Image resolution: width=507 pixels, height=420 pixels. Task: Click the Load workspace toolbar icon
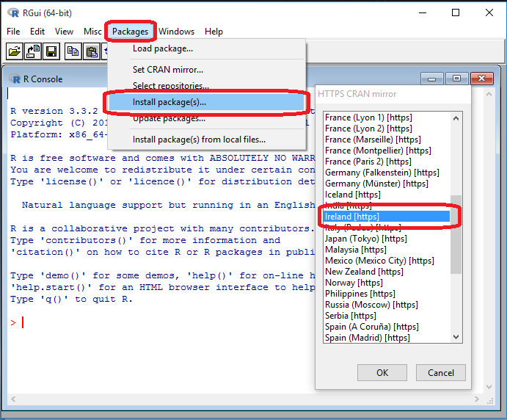33,51
